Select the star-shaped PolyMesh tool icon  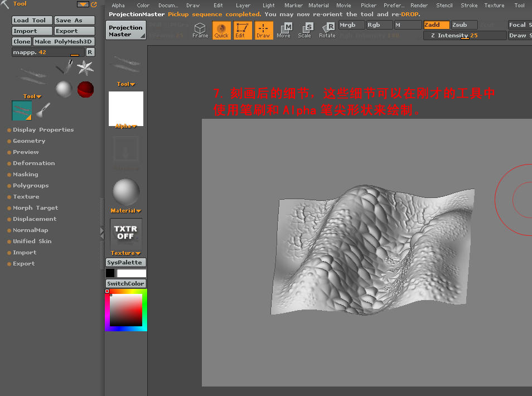tap(85, 67)
